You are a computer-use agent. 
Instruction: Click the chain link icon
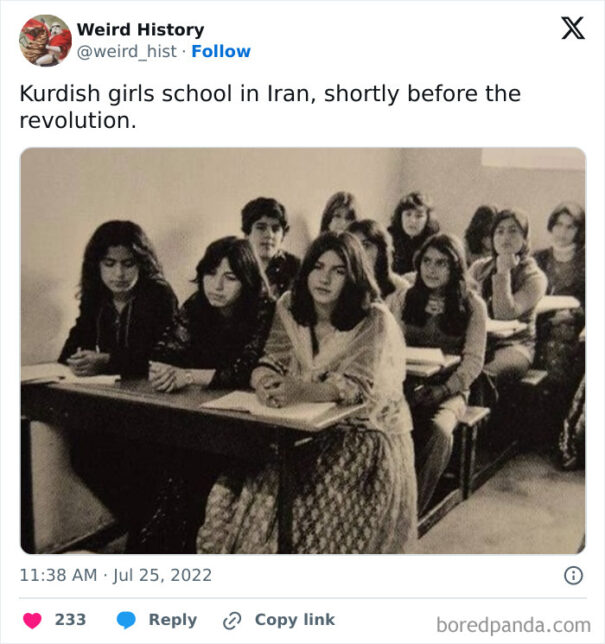click(x=232, y=621)
